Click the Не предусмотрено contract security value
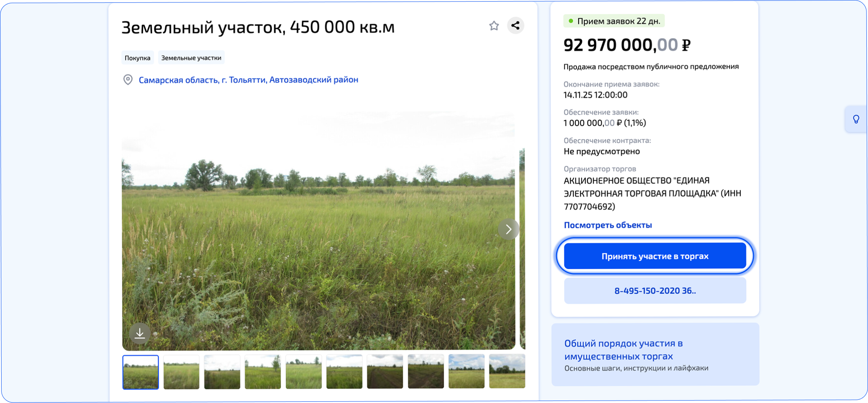Viewport: 868px width, 403px height. point(601,152)
